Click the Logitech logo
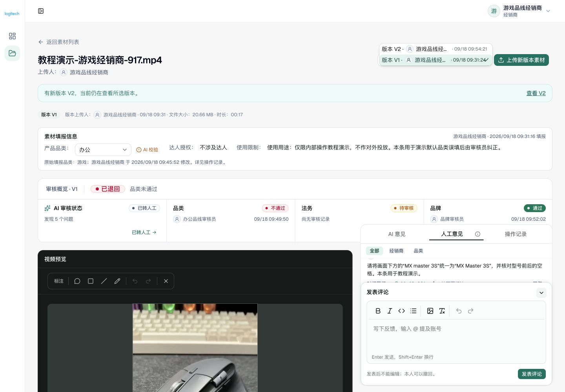This screenshot has width=565, height=392. pyautogui.click(x=12, y=14)
